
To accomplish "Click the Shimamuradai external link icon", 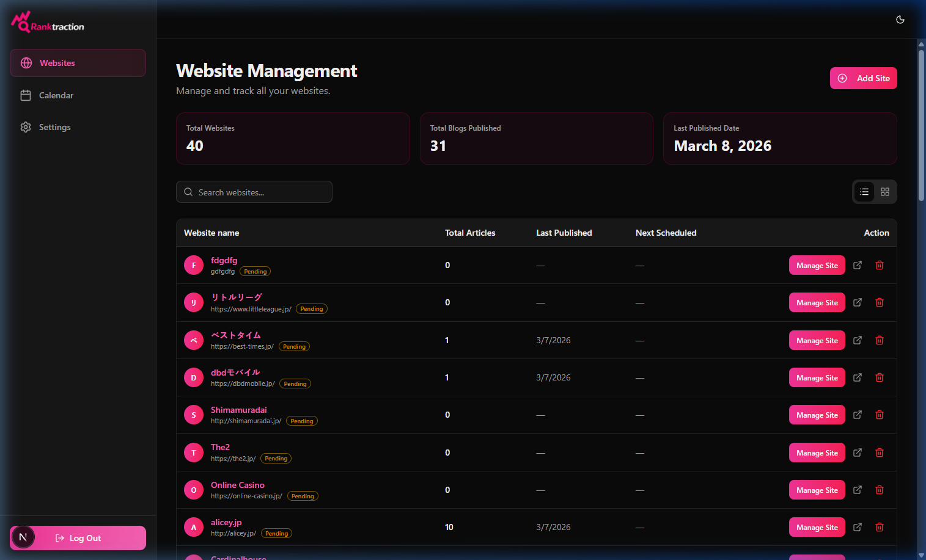I will coord(857,415).
